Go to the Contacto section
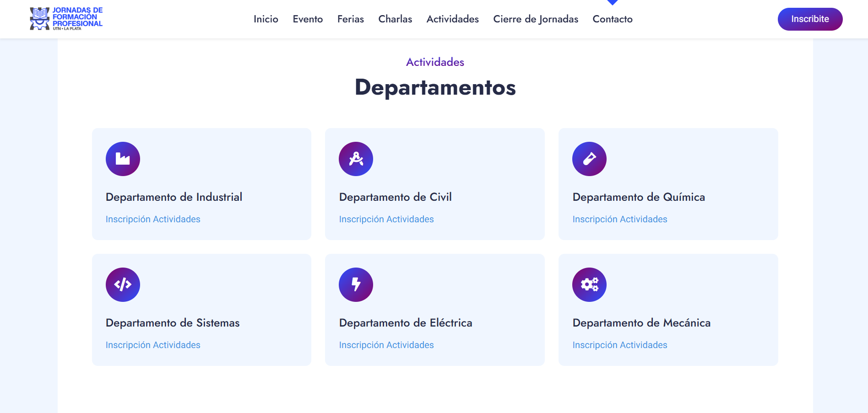Image resolution: width=868 pixels, height=413 pixels. [613, 19]
